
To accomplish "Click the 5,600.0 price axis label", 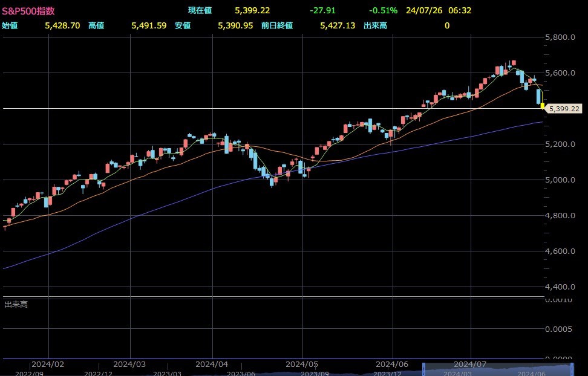I will [x=560, y=73].
